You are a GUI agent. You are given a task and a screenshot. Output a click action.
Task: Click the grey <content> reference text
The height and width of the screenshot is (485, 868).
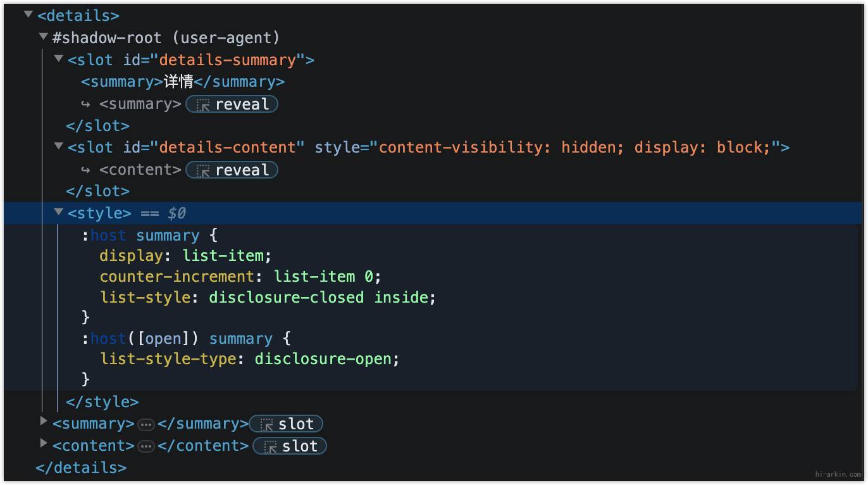coord(140,170)
